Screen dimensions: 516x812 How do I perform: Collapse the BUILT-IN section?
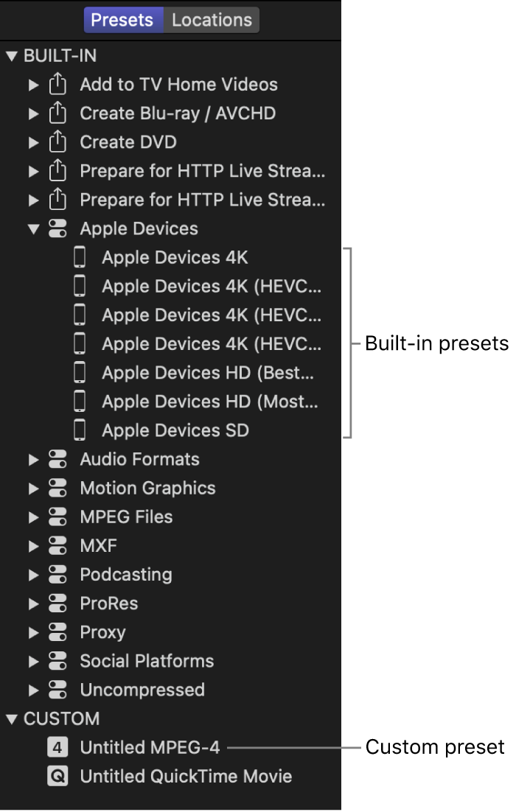coord(12,55)
